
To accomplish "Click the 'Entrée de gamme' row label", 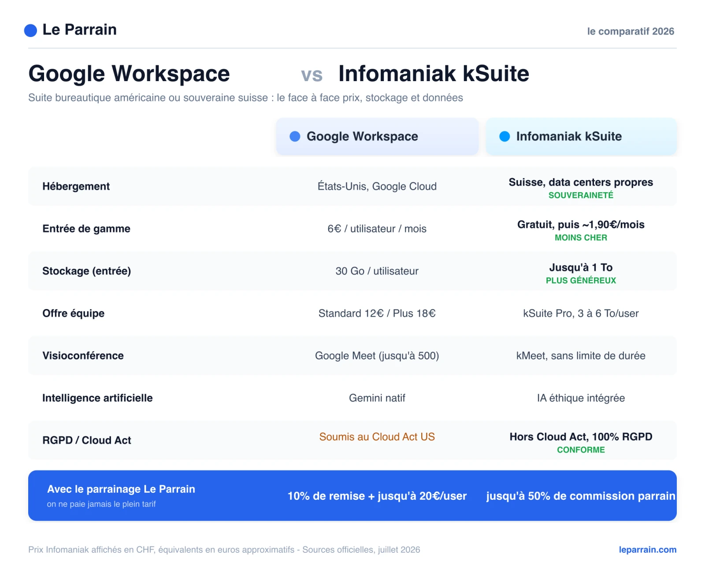I will coord(86,229).
